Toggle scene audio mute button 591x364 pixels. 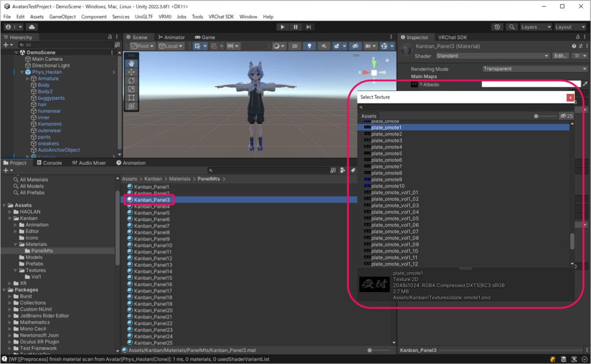(324, 46)
